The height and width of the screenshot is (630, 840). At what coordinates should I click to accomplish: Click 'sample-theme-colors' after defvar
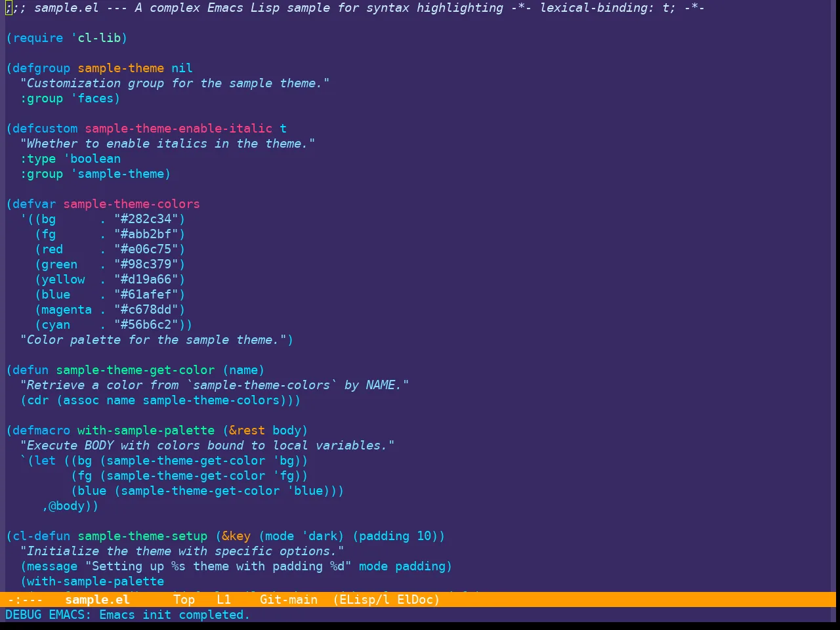pyautogui.click(x=131, y=204)
